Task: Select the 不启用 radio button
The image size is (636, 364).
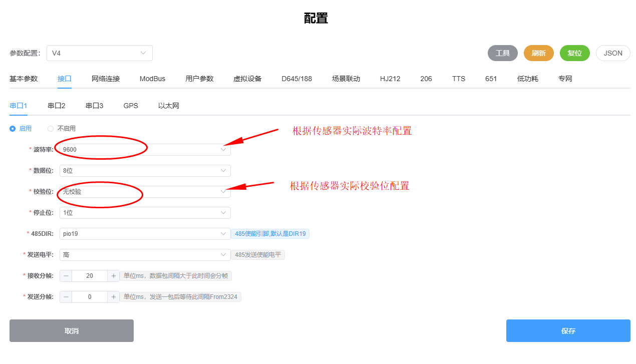Action: [x=50, y=128]
